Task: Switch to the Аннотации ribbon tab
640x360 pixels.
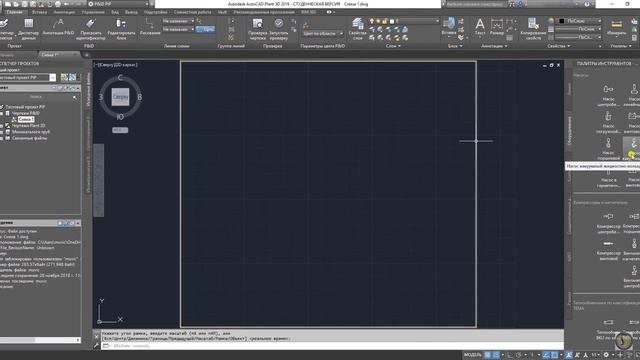Action: (x=64, y=12)
